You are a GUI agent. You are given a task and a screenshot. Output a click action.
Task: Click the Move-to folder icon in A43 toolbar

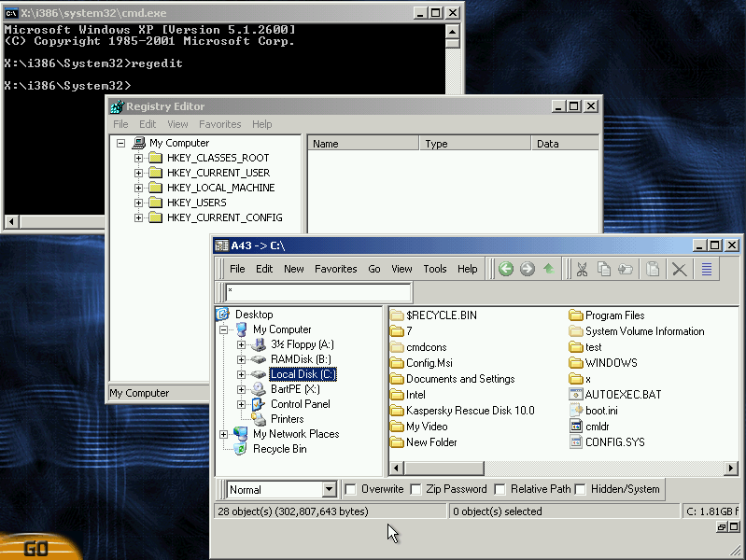(626, 270)
